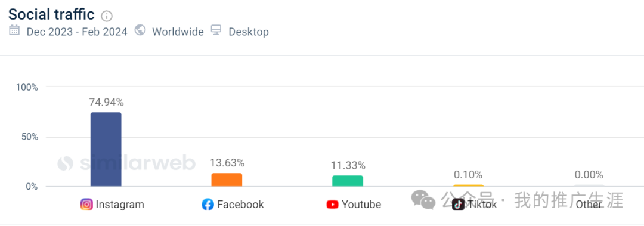
Task: Select the blue Instagram bar
Action: tap(106, 149)
